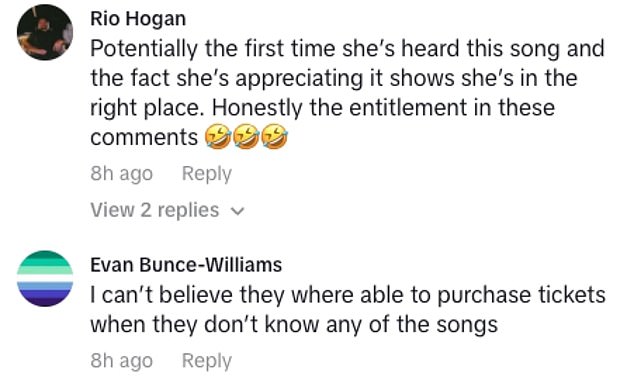Click the line 'when they don't know any of the songs'
Screen dimensions: 634x380
click(294, 325)
